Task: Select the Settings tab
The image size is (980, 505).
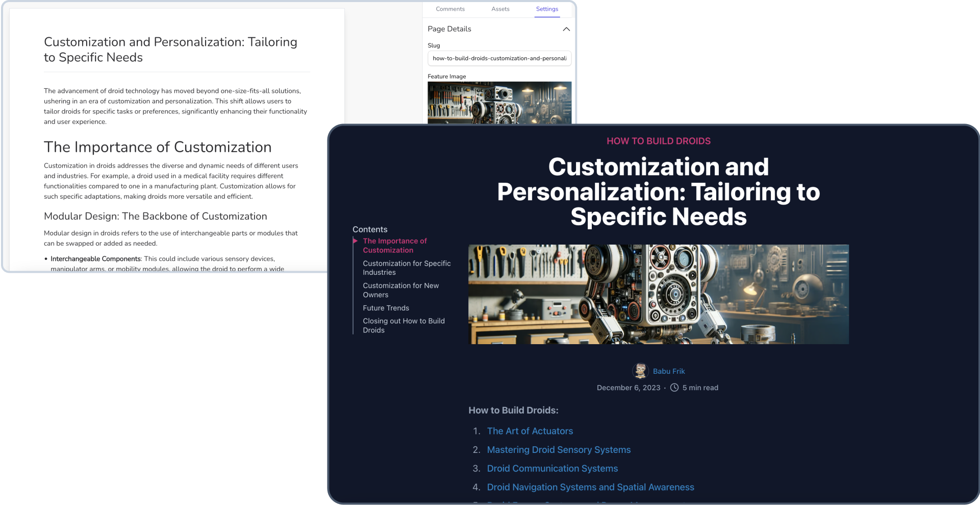Action: pos(546,9)
